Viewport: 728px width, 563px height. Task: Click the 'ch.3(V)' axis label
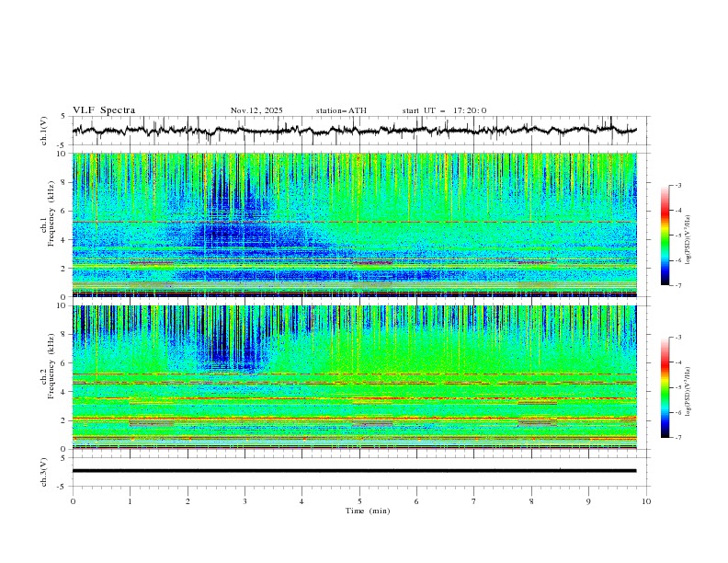click(44, 472)
